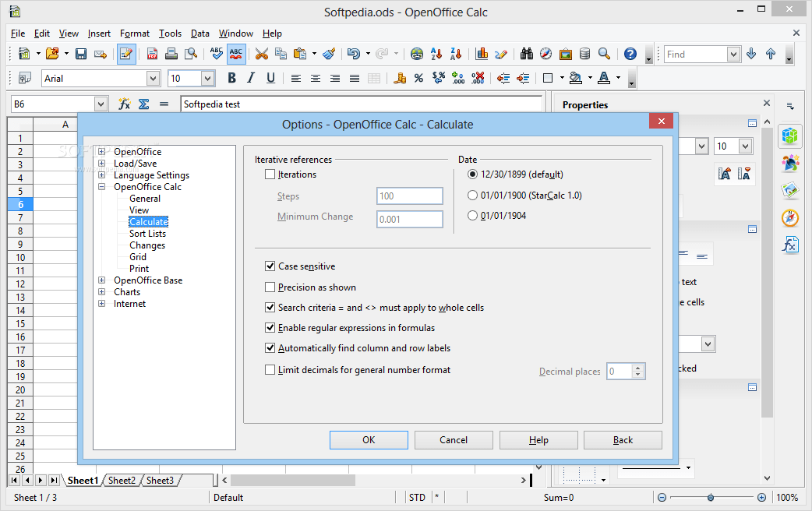The width and height of the screenshot is (812, 511).
Task: Open OpenOffice Help question mark icon
Action: (630, 54)
